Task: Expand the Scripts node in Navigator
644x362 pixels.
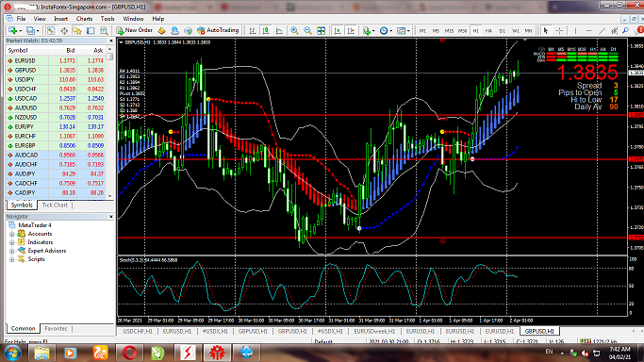Action: tap(12, 259)
